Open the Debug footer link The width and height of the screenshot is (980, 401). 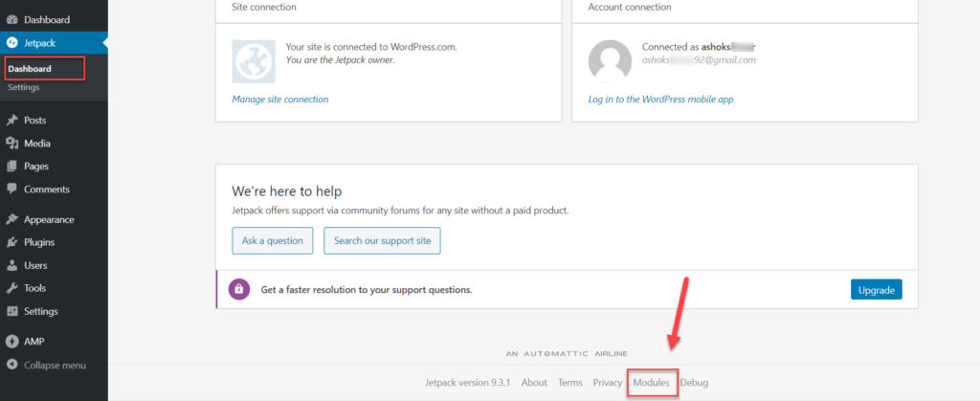[694, 382]
